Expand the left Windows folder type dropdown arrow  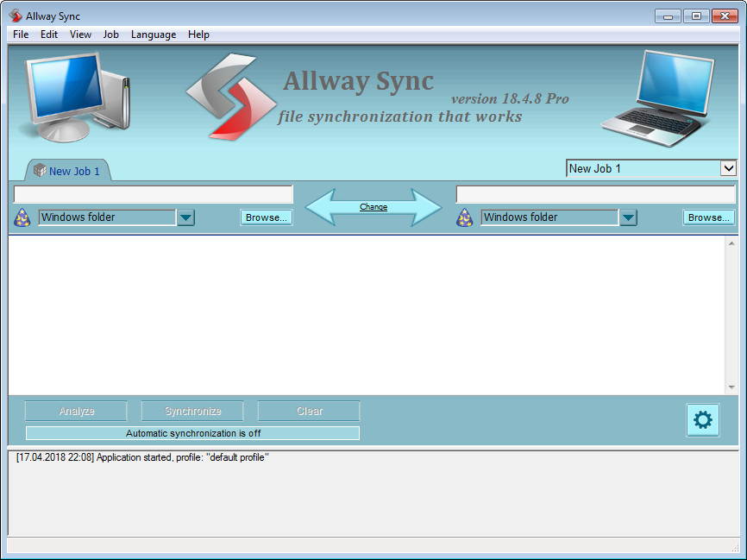coord(185,217)
